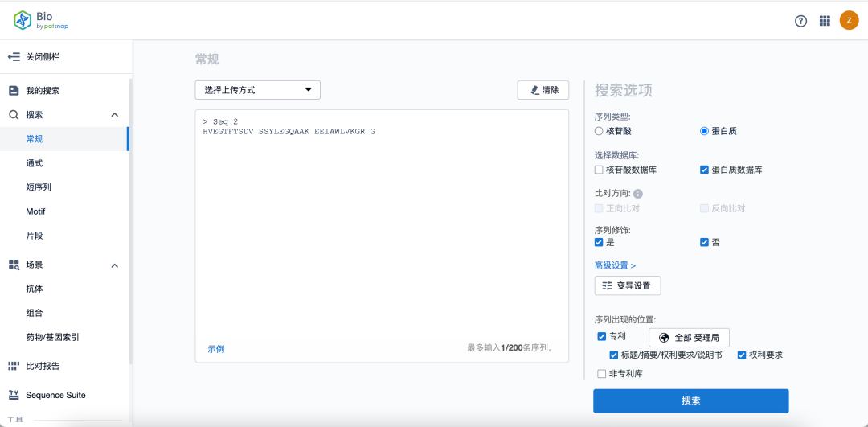Enable the 非专利库 checkbox

602,373
